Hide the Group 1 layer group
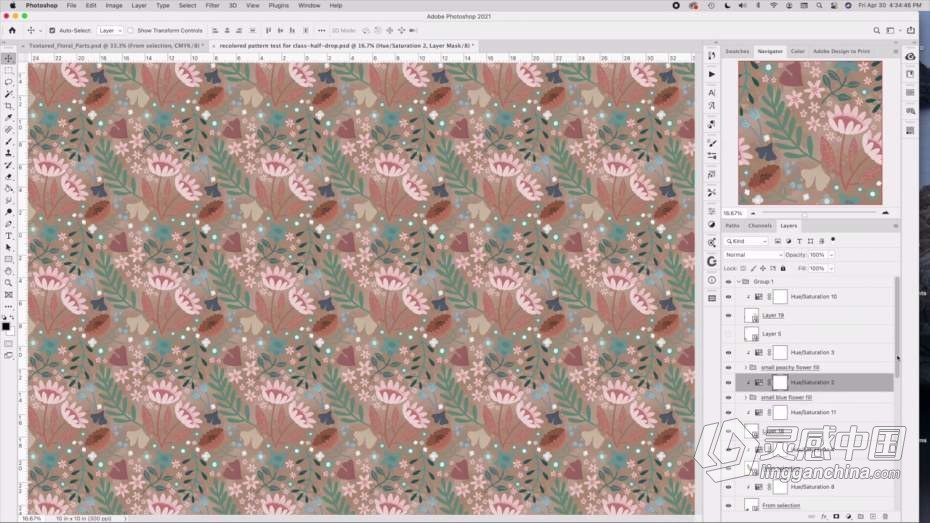930x523 pixels. point(728,282)
